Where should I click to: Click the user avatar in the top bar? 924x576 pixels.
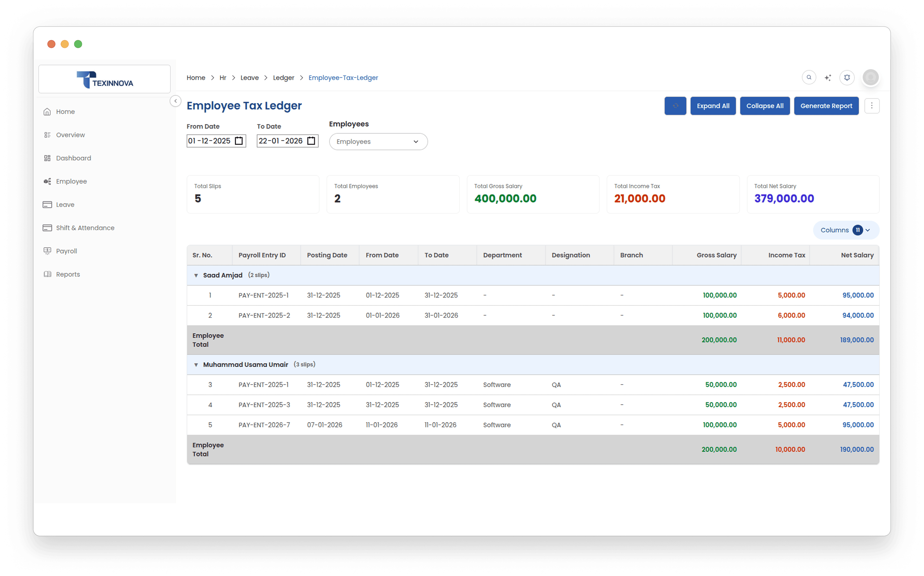[x=871, y=77]
